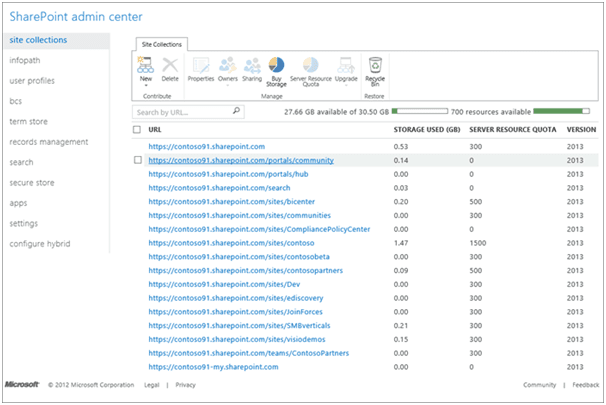The width and height of the screenshot is (606, 405).
Task: Open the Recycle Bin
Action: (376, 65)
